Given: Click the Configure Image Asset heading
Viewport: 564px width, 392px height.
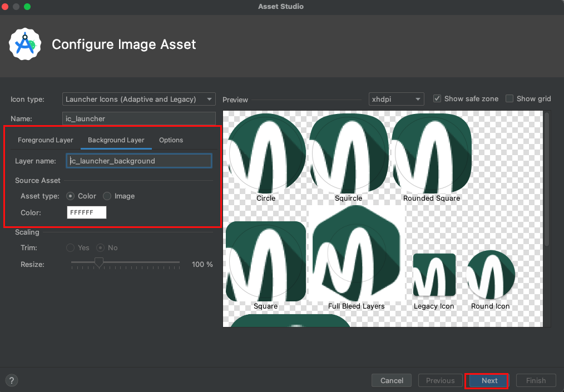Looking at the screenshot, I should [x=123, y=44].
